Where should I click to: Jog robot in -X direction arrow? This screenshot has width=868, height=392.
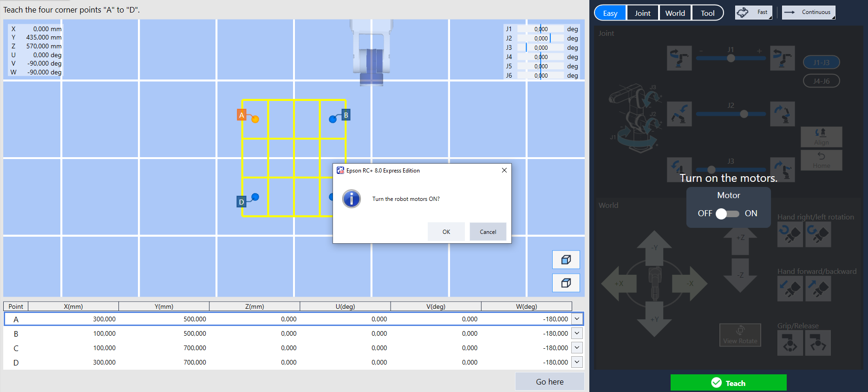tap(690, 283)
